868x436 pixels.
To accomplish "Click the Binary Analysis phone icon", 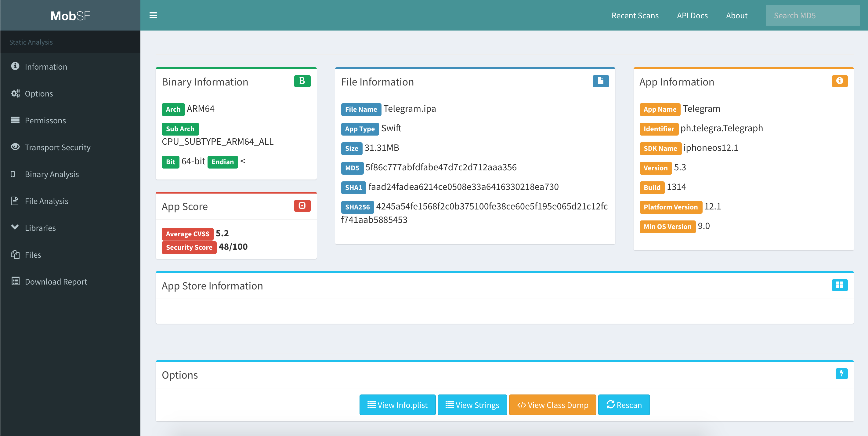I will click(x=13, y=174).
